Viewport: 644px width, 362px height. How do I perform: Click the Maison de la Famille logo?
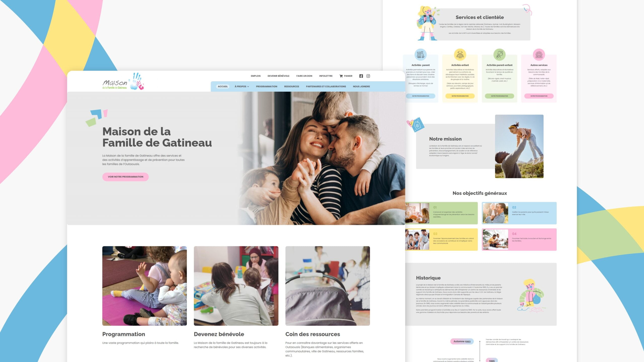pos(123,82)
